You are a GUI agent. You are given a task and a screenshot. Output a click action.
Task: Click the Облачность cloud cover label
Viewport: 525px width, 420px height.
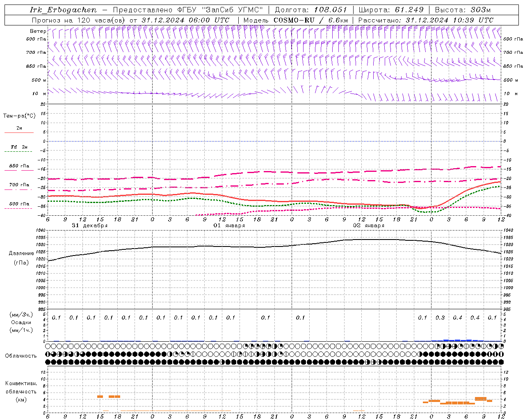(x=21, y=356)
